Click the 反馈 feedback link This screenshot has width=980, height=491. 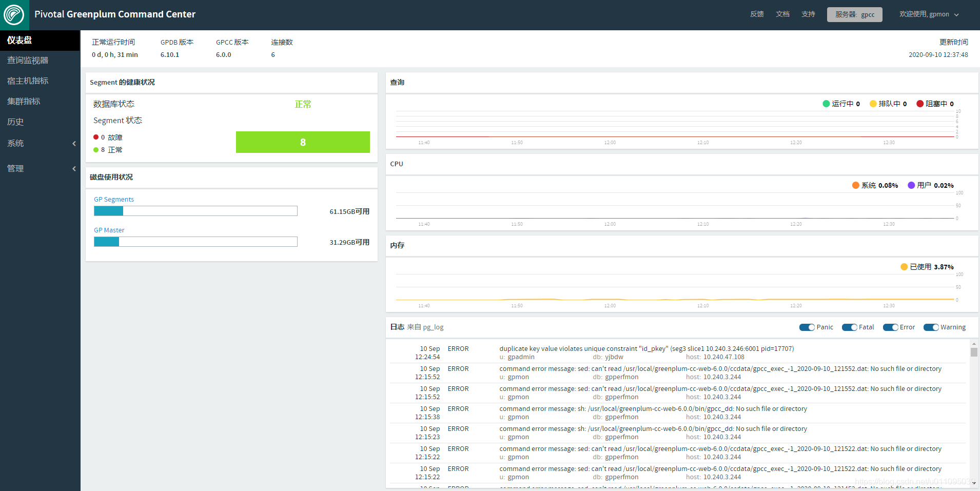[757, 14]
